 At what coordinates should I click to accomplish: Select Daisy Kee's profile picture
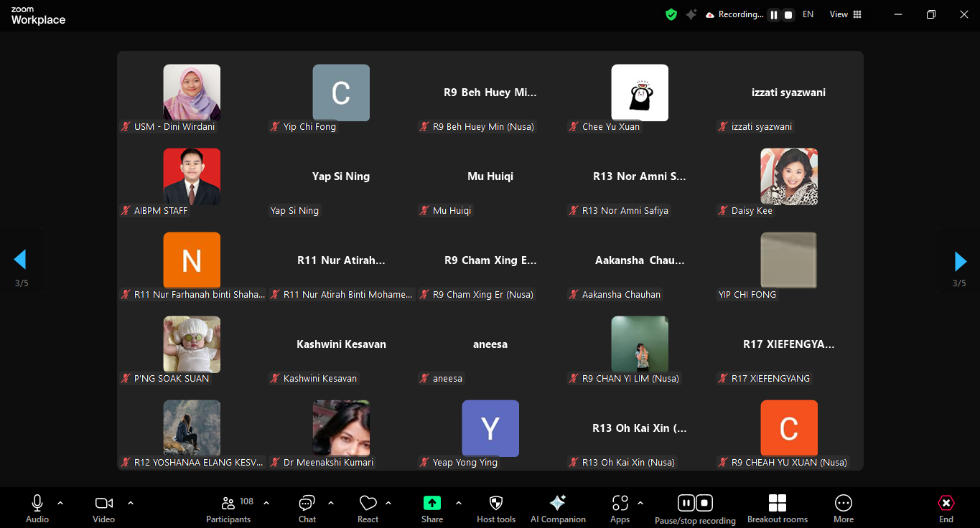click(x=789, y=176)
